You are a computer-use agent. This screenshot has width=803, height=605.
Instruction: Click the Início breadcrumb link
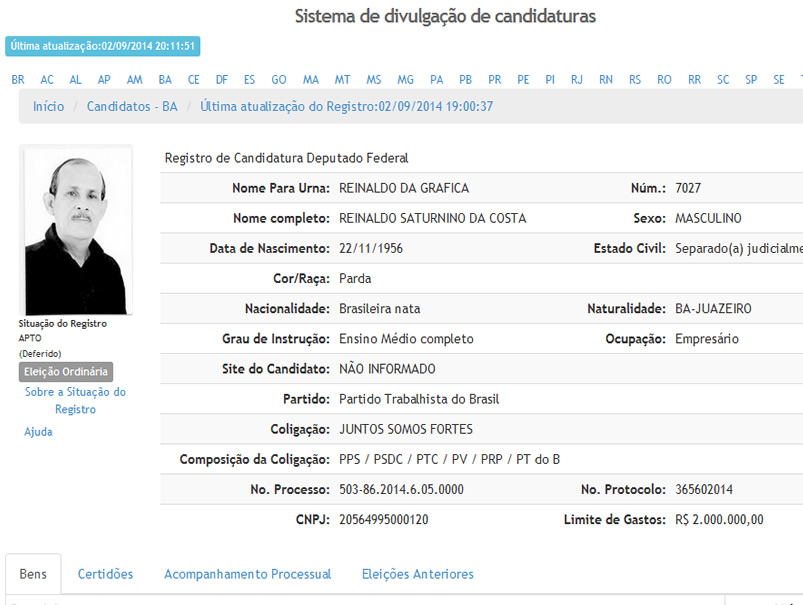(x=48, y=106)
